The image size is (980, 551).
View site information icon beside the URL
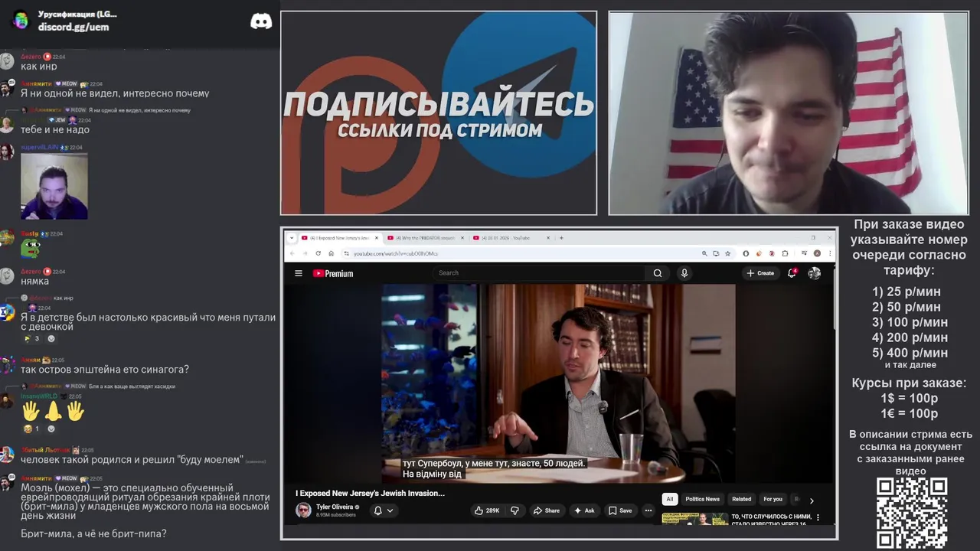(x=347, y=253)
